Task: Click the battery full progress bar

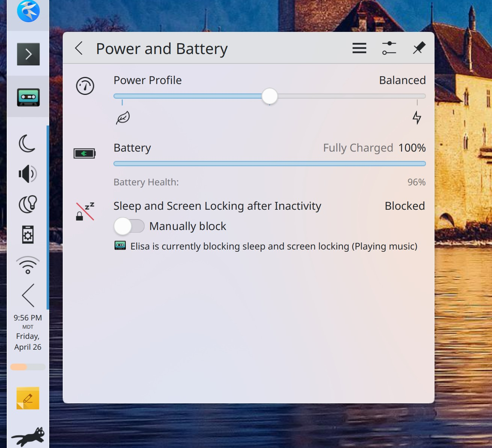Action: coord(269,164)
